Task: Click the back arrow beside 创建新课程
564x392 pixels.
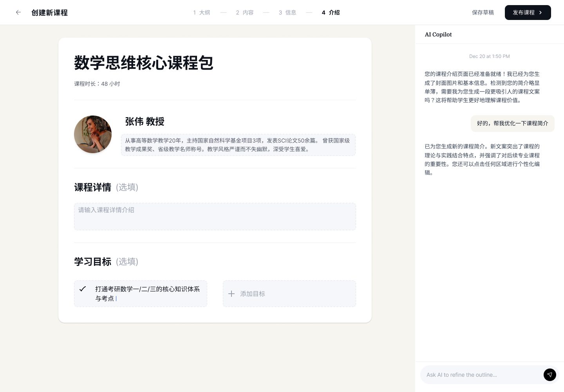Action: point(18,12)
